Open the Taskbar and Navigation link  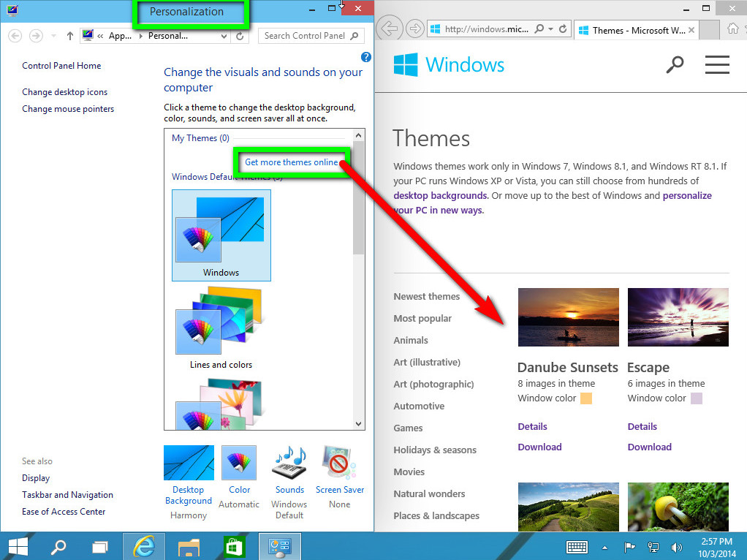coord(68,495)
